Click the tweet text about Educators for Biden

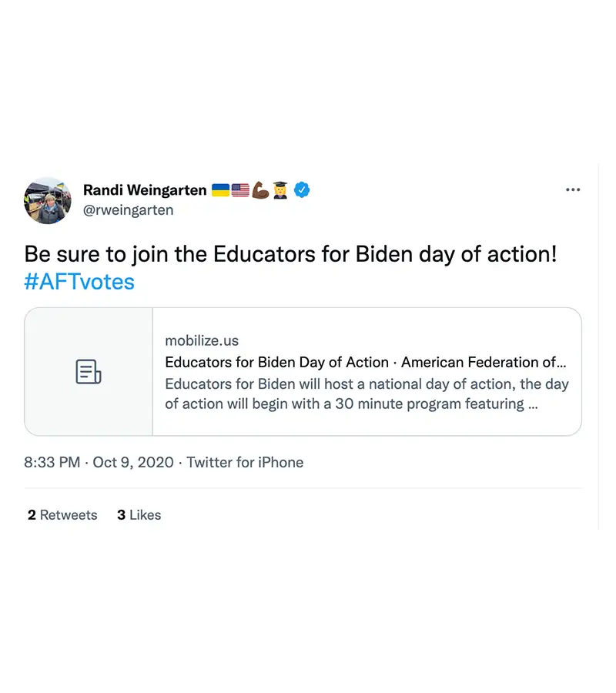tap(290, 254)
